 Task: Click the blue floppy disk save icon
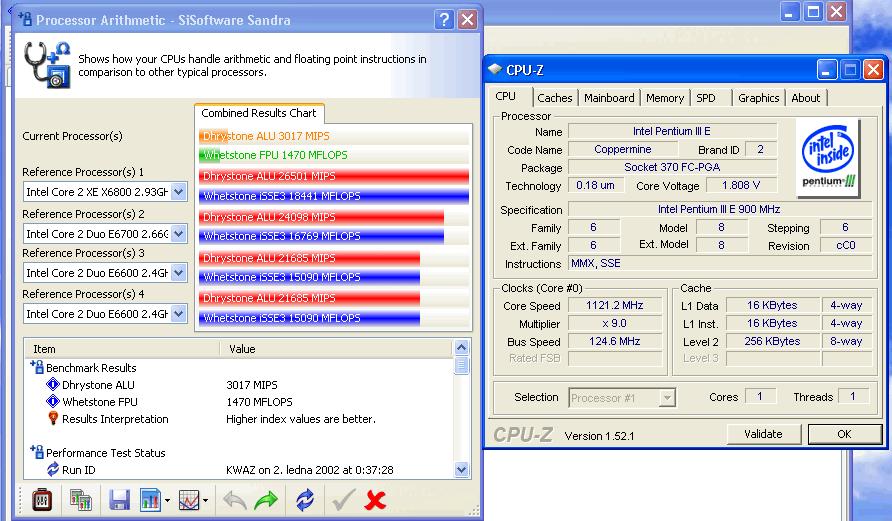click(x=119, y=499)
